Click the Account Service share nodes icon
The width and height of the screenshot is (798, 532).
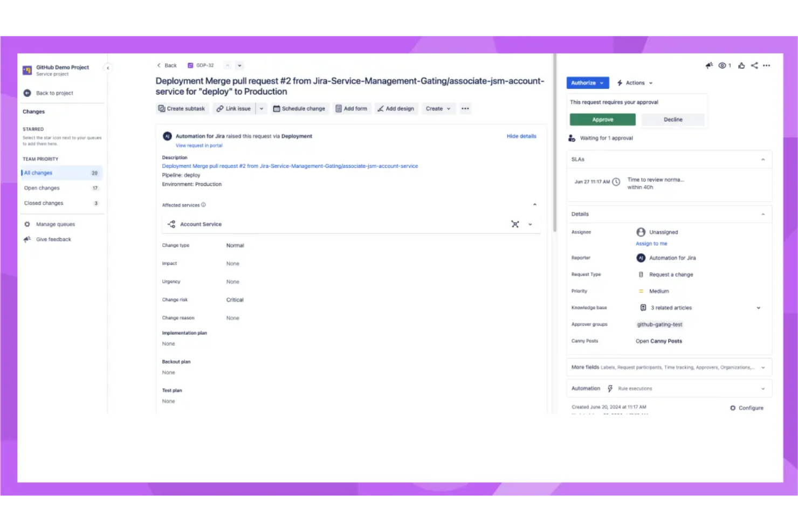171,224
